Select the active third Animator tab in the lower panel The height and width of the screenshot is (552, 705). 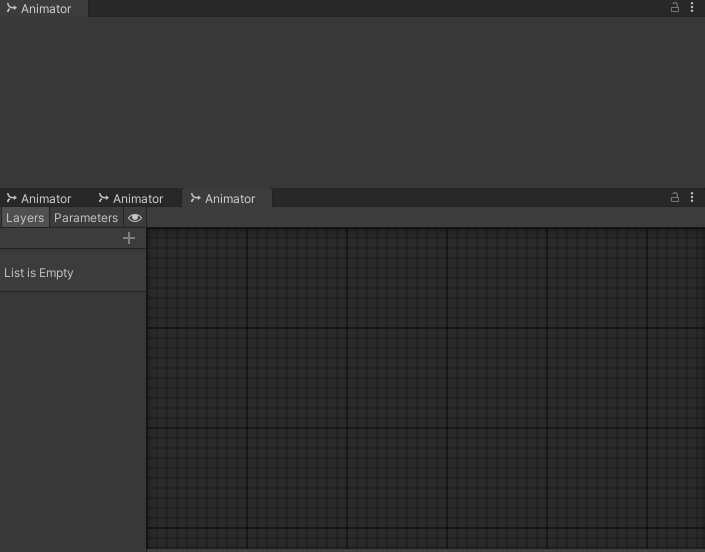pos(227,198)
